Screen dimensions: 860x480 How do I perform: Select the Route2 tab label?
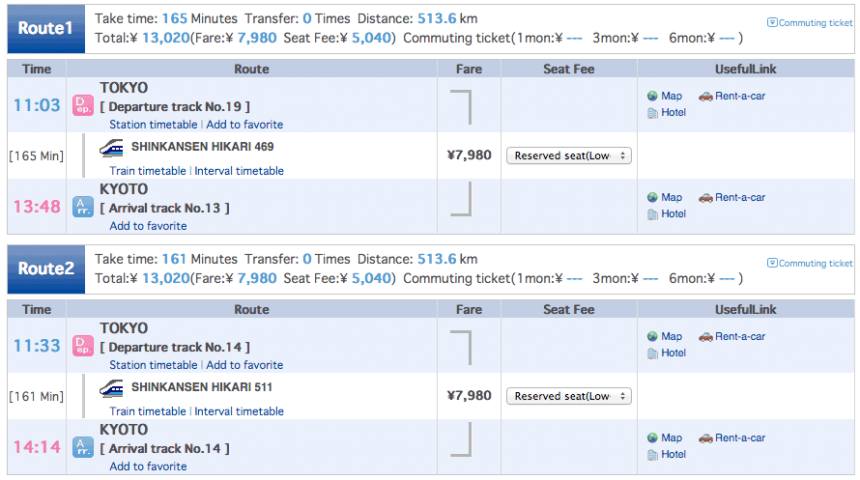(x=46, y=268)
